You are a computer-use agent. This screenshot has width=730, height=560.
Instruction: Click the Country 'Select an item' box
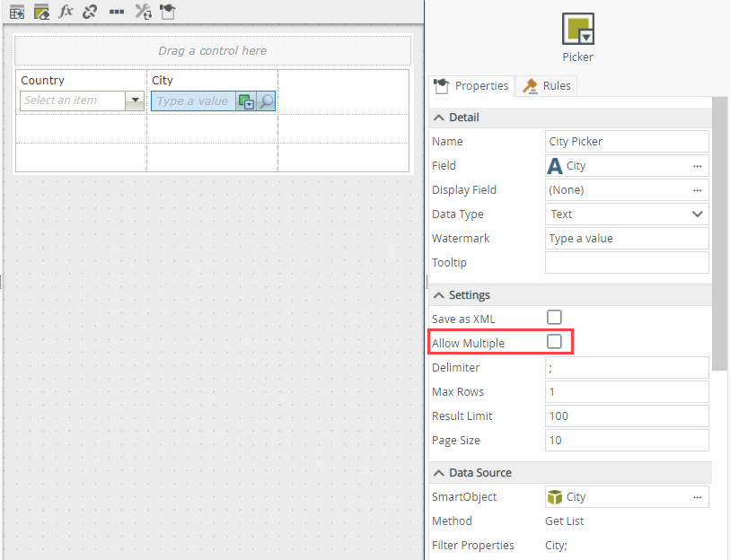[73, 101]
